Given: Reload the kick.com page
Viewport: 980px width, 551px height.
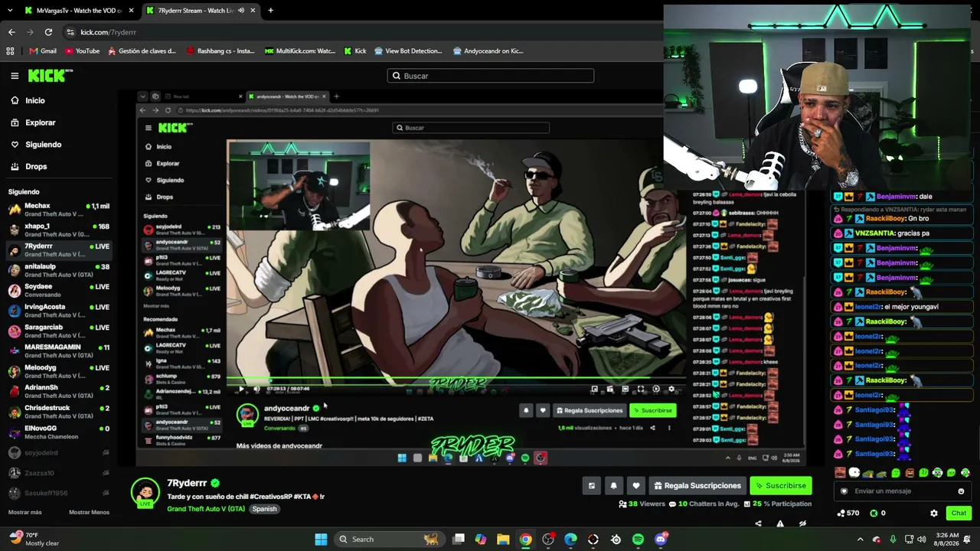Looking at the screenshot, I should [48, 32].
